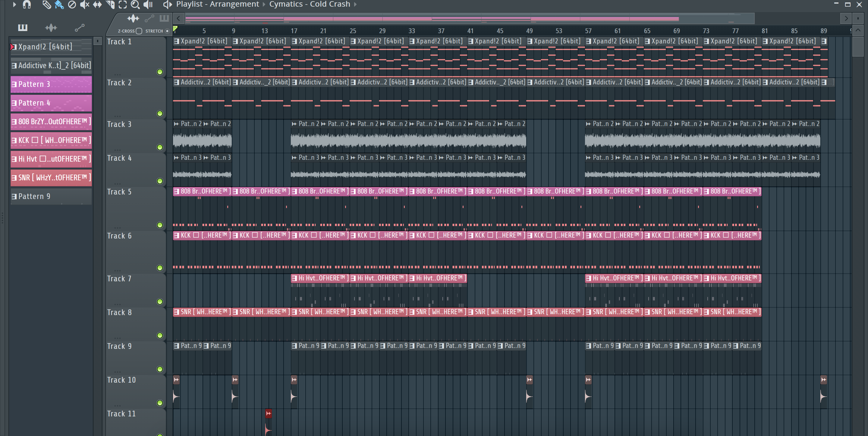
Task: Select SNR [ WHzY..tOFHERE ] pattern in picker
Action: [51, 178]
